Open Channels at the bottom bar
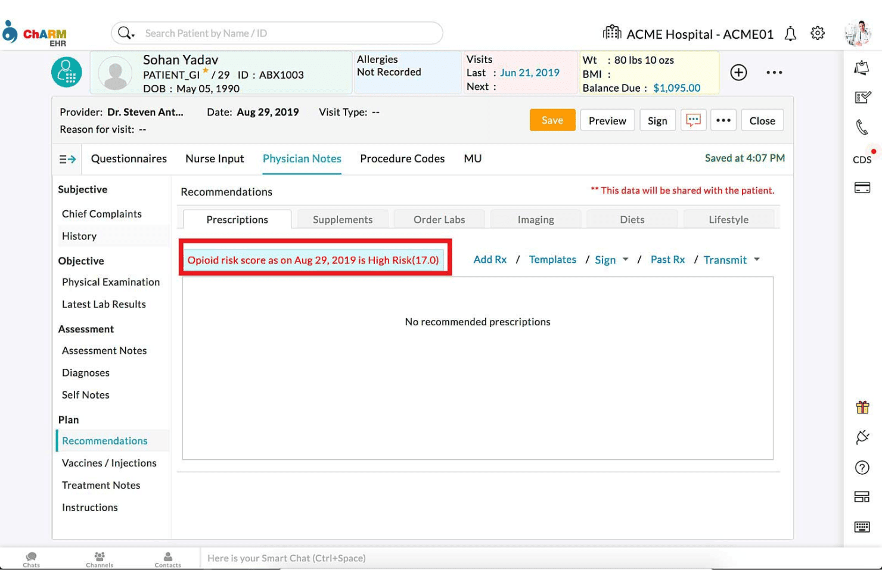The image size is (882, 588). [100, 559]
